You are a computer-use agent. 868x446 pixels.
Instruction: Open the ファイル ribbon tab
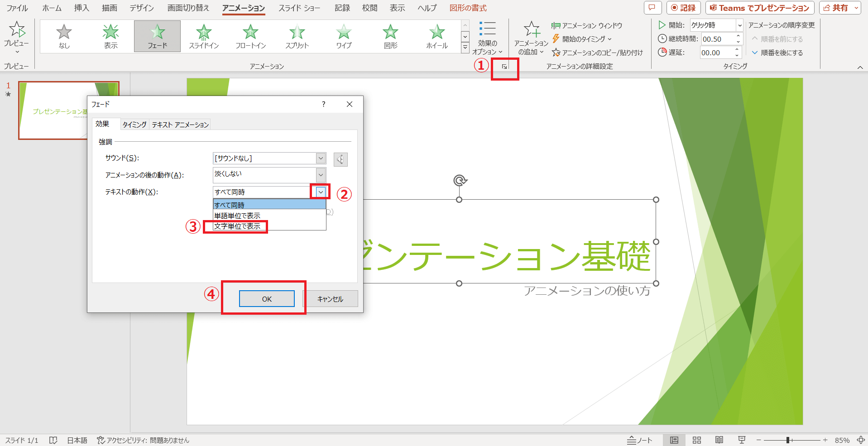(17, 8)
